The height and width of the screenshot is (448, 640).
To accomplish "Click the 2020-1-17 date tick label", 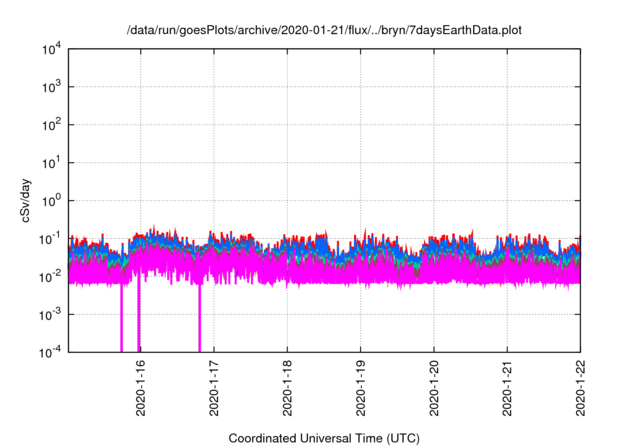I will pyautogui.click(x=214, y=388).
